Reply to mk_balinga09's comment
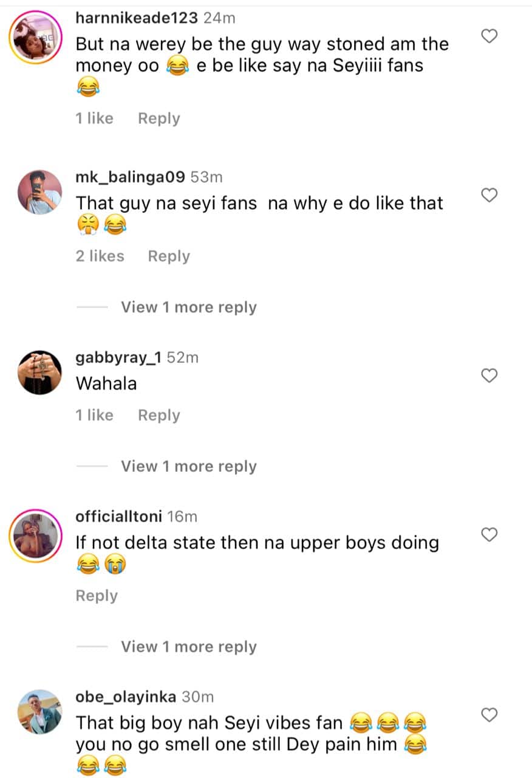Screen dimensions: 532x778 [169, 256]
